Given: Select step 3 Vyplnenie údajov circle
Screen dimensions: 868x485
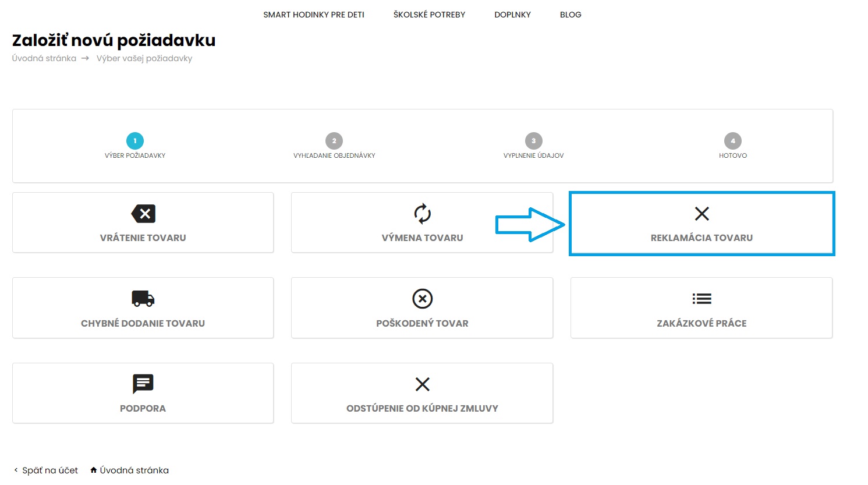Looking at the screenshot, I should (x=533, y=141).
